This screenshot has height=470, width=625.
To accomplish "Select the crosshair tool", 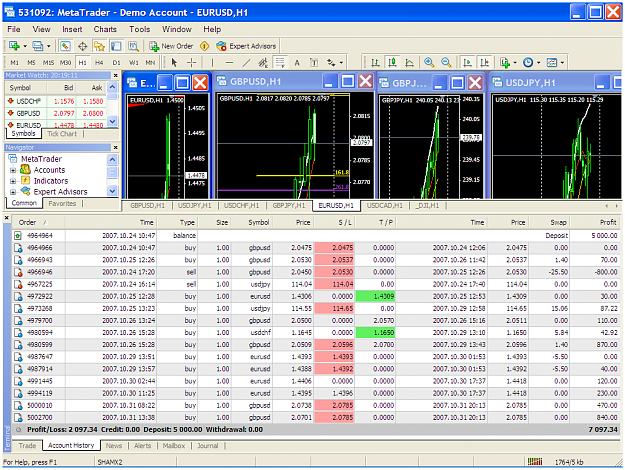I will click(x=191, y=63).
